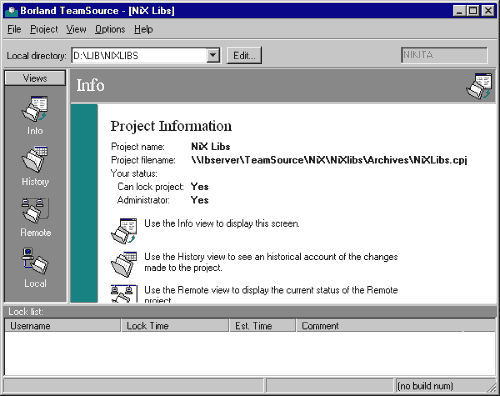Screen dimensions: 500x396
Task: Click the Info view icon beside its description
Action: point(124,230)
